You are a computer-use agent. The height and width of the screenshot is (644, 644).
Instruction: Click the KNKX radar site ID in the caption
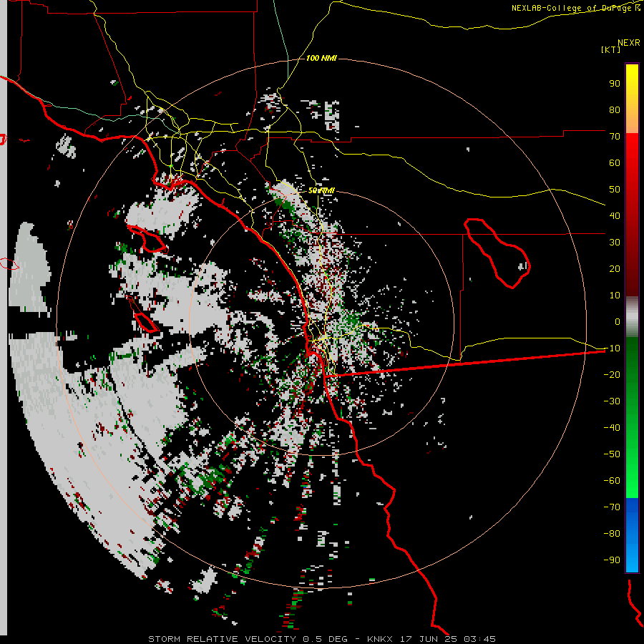(x=380, y=639)
